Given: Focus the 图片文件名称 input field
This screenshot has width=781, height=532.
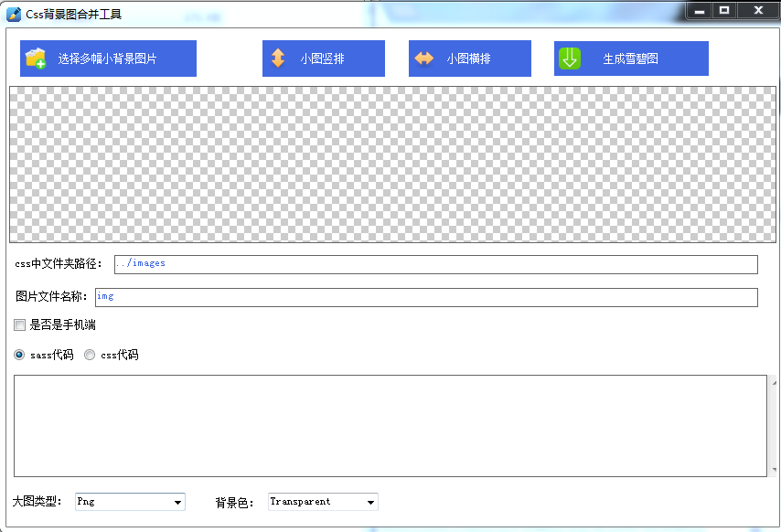Looking at the screenshot, I should point(426,297).
